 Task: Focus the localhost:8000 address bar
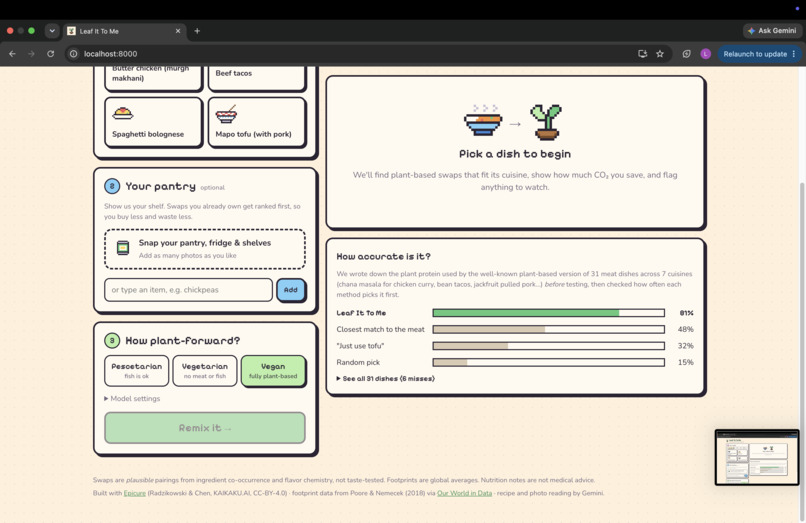click(355, 53)
